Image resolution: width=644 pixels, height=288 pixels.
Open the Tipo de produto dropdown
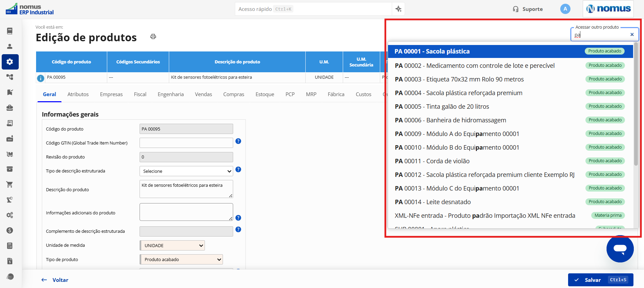[x=181, y=259]
